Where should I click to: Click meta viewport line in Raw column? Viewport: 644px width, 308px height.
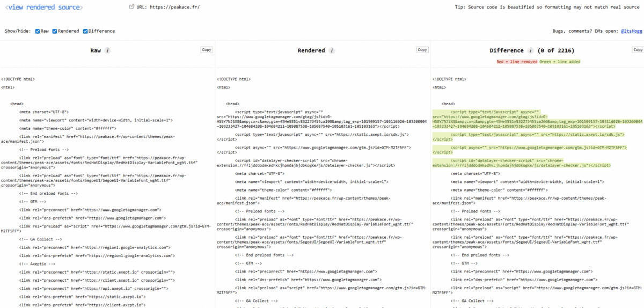[x=96, y=120]
